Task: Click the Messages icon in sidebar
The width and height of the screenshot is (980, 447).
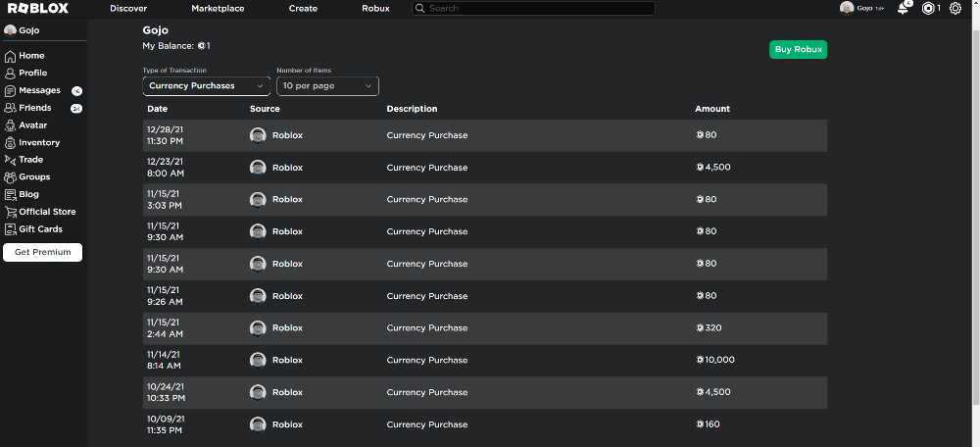Action: pyautogui.click(x=10, y=90)
